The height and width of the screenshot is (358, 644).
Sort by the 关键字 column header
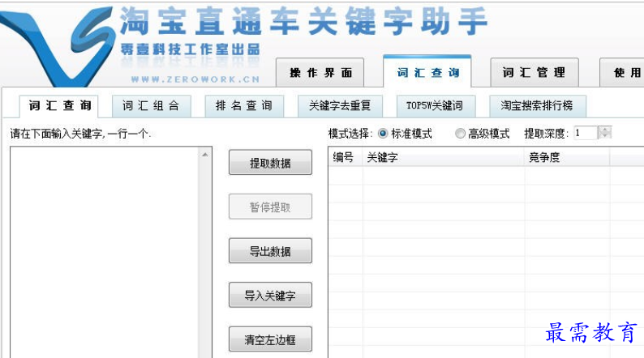(x=443, y=157)
